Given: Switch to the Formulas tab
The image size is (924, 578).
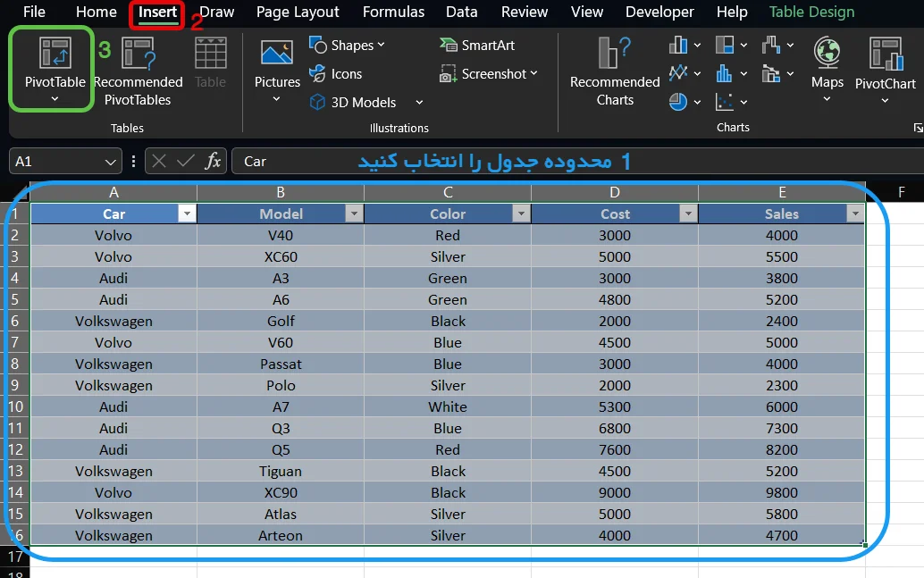Looking at the screenshot, I should click(x=394, y=12).
